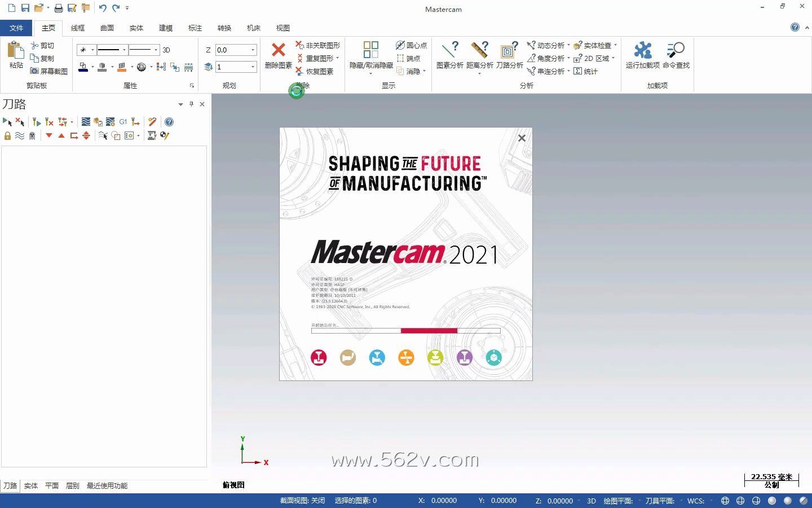The height and width of the screenshot is (508, 812).
Task: Click high feed machining icon
Action: click(135, 121)
